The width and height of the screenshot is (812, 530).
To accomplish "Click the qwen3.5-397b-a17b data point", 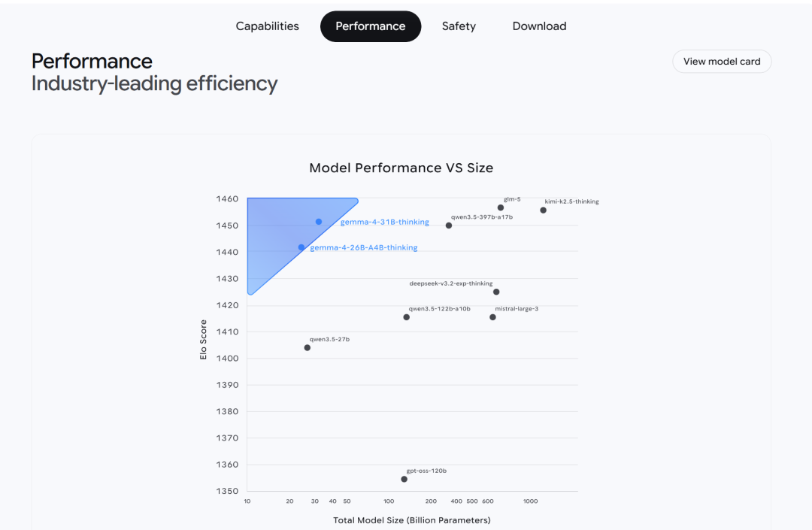I will [x=449, y=226].
